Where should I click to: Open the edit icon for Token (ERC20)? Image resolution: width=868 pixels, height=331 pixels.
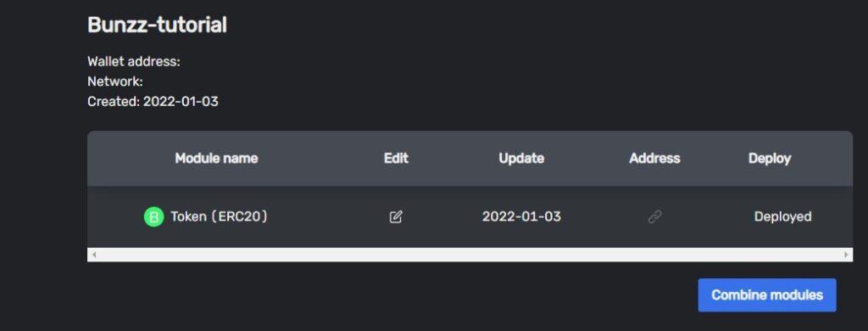[395, 216]
